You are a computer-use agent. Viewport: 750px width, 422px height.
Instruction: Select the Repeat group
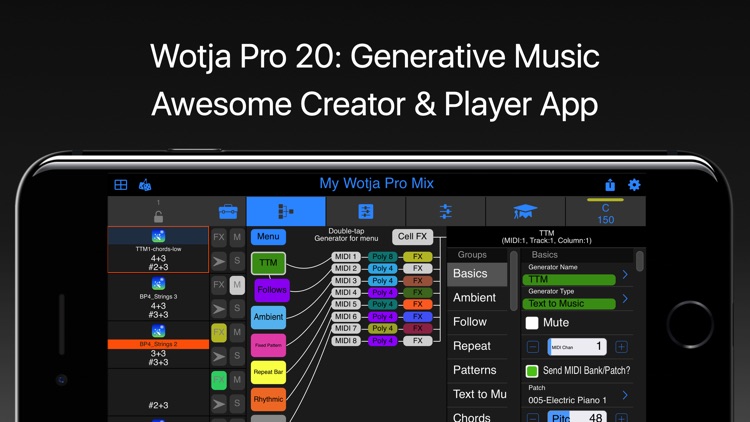point(477,346)
